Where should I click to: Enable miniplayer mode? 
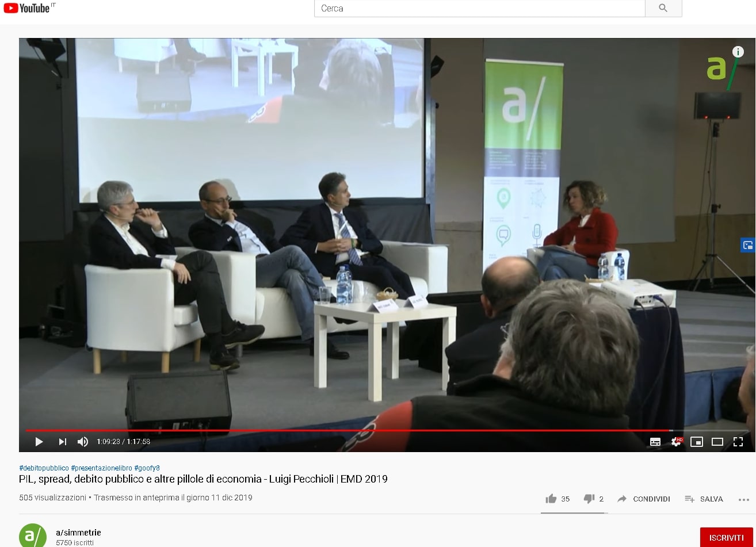tap(697, 442)
